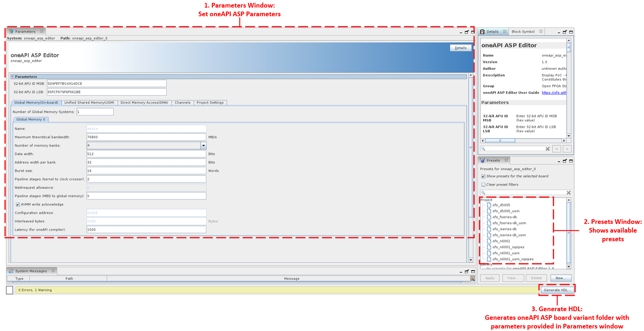Close the System Messages tab via its X icon
Screen dimensions: 644x331
click(x=53, y=271)
